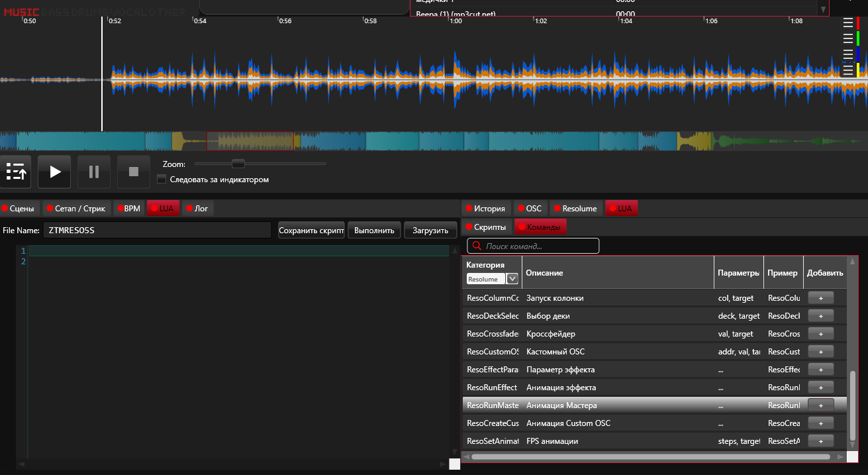Add the ResoRunEffect command with plus
The width and height of the screenshot is (868, 475).
tap(821, 388)
